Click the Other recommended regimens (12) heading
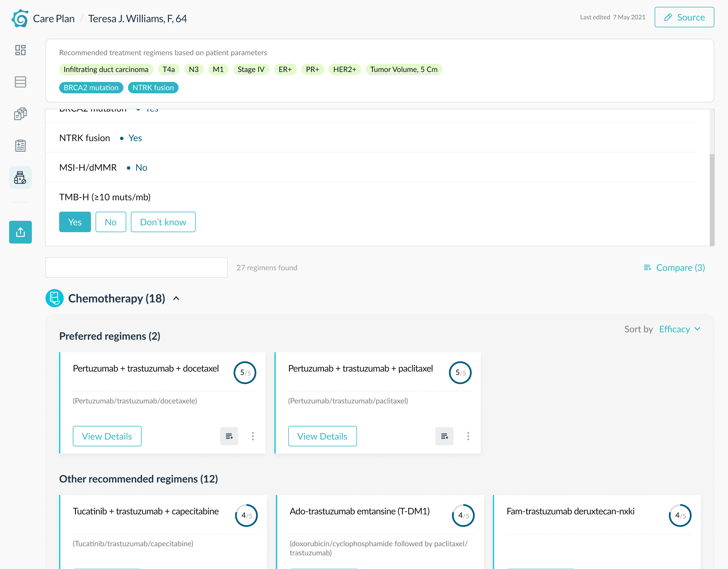Screen dimensions: 728x569 click(x=138, y=479)
